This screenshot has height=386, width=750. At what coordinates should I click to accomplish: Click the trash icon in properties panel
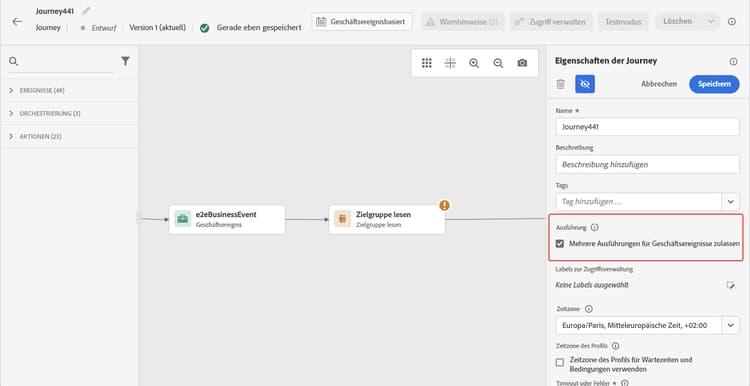(x=561, y=84)
